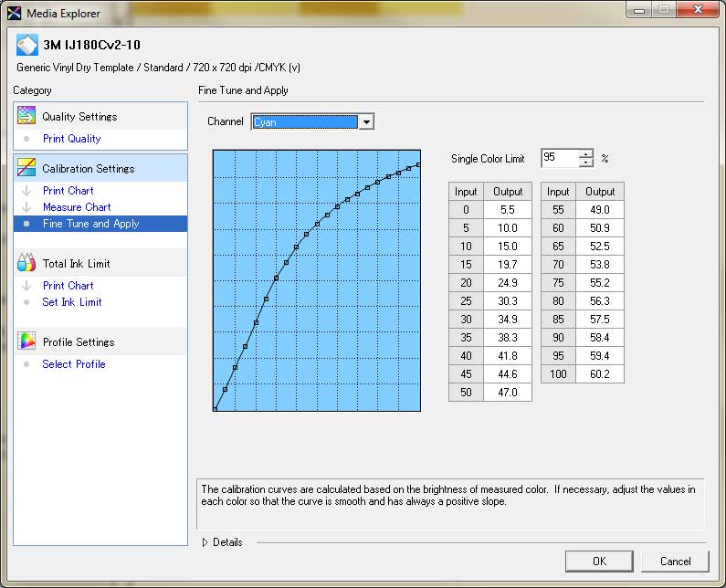726x588 pixels.
Task: Click the Calibration Settings icon
Action: pyautogui.click(x=26, y=168)
